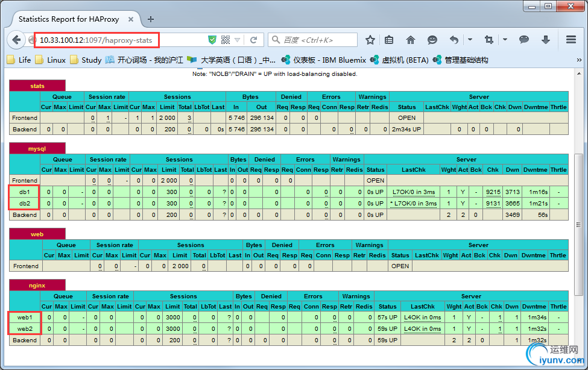
Task: Click the mysql section title
Action: coord(37,148)
